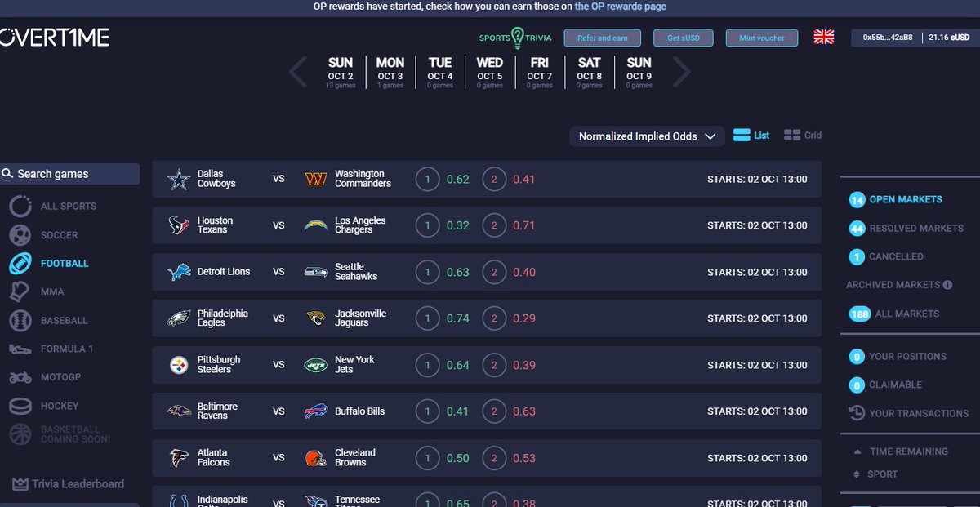Click the Overtime logo
The image size is (980, 507).
[54, 38]
